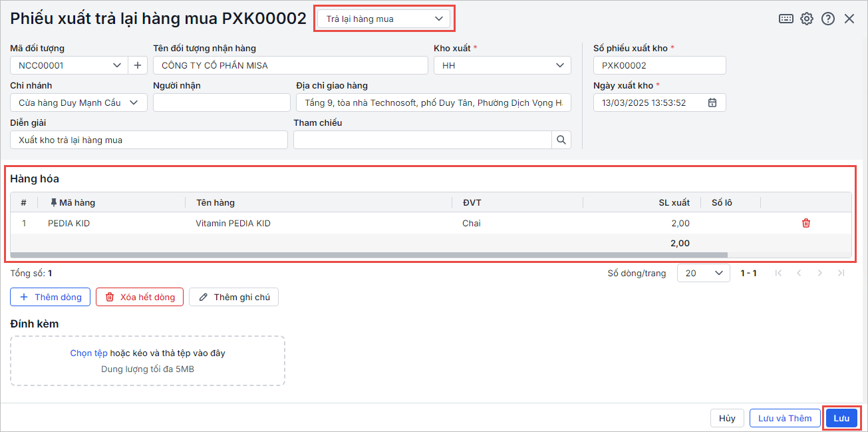The width and height of the screenshot is (868, 432).
Task: Go to next page arrow in pagination
Action: (x=820, y=273)
